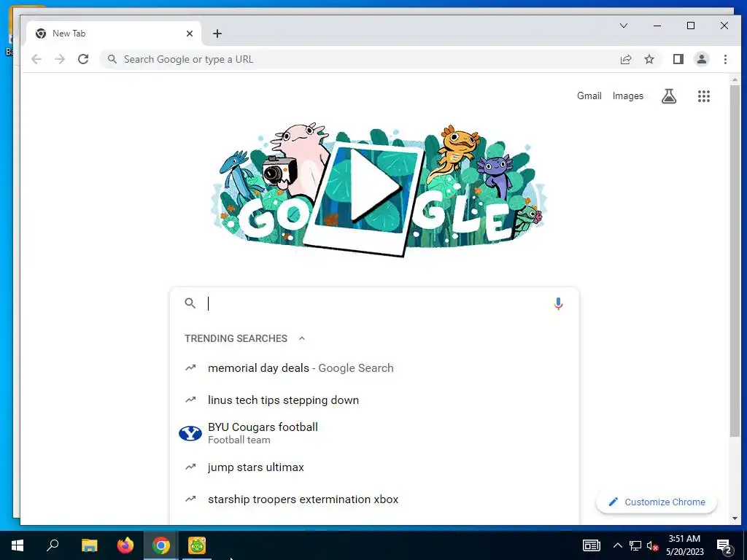The width and height of the screenshot is (747, 560).
Task: Toggle the Chrome side panel icon
Action: coord(678,59)
